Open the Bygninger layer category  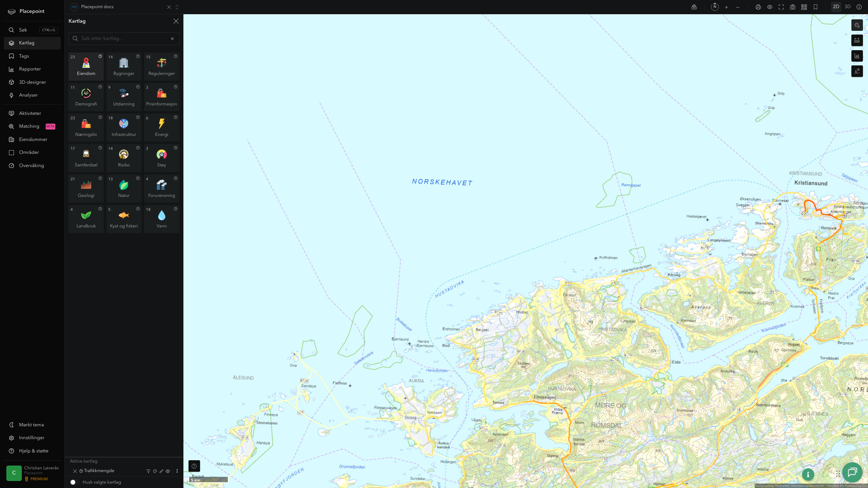[124, 66]
